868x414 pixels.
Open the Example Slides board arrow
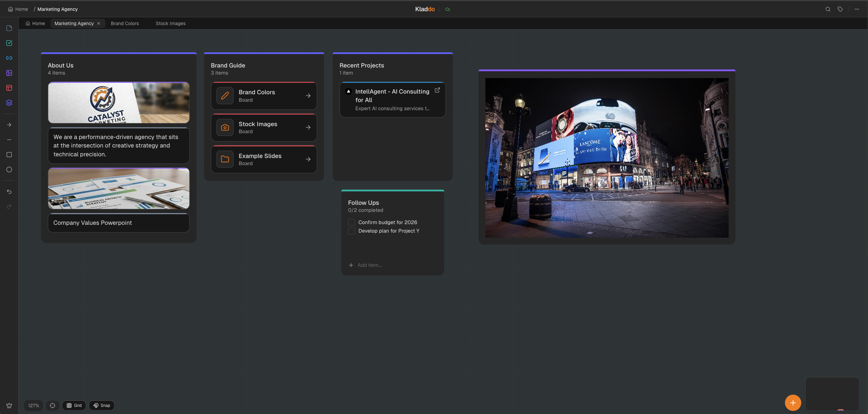308,159
